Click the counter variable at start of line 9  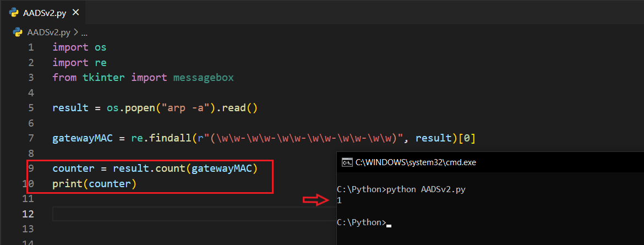pyautogui.click(x=73, y=168)
